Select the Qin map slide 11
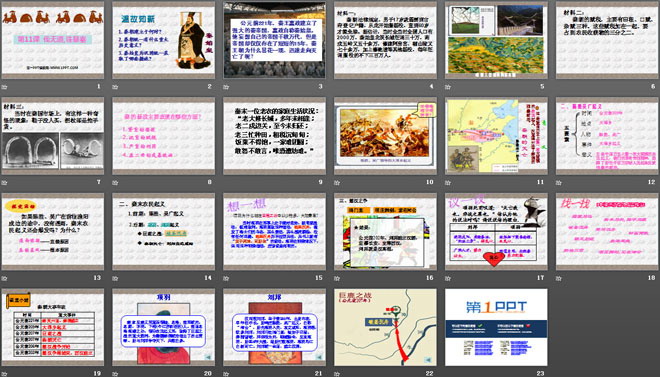This screenshot has height=377, width=660. click(x=496, y=136)
